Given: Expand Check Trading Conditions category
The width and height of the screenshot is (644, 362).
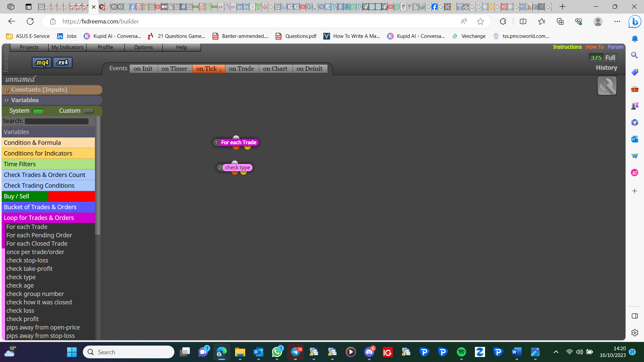Looking at the screenshot, I should (x=48, y=186).
